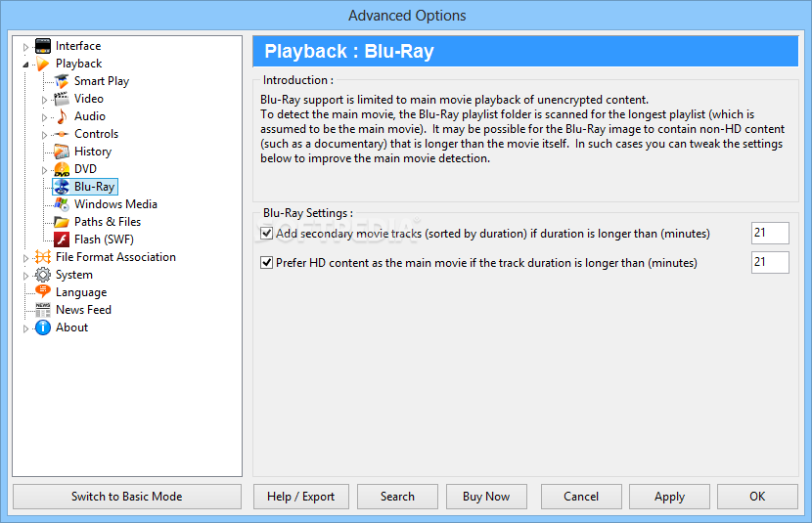812x523 pixels.
Task: Select Flash (SWF) tree entry
Action: point(104,240)
